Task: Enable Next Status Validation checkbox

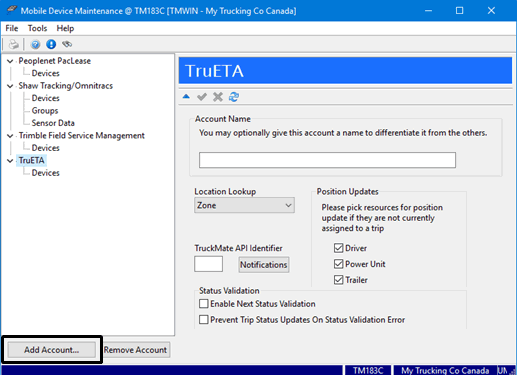Action: [204, 304]
